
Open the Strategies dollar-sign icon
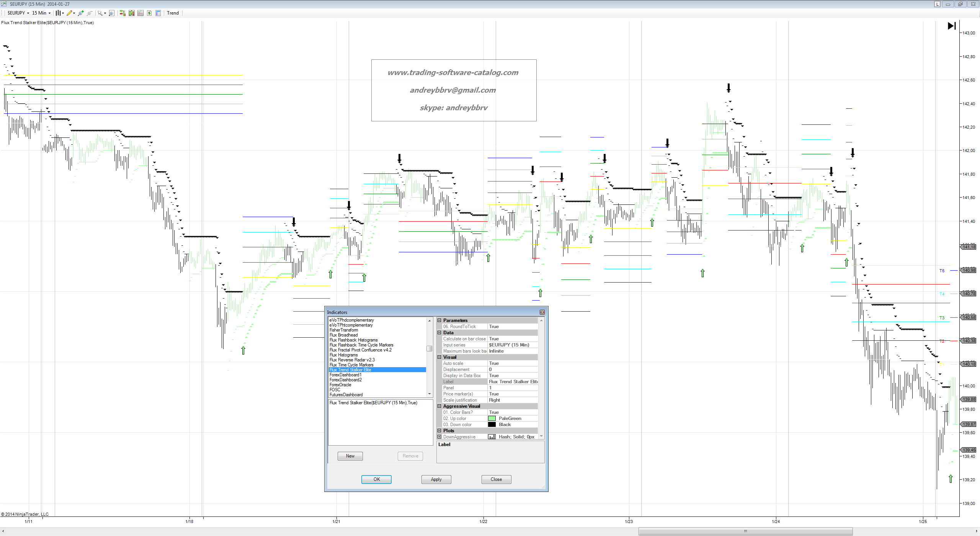(149, 13)
